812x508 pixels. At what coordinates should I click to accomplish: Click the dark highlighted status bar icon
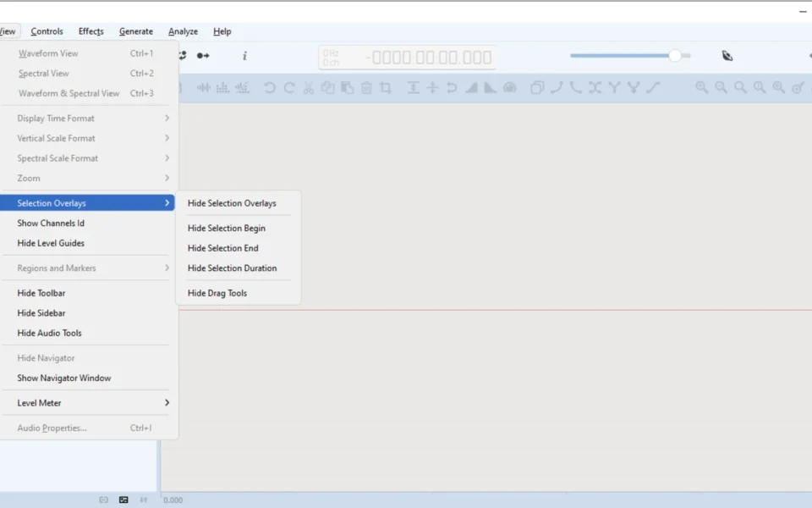123,500
